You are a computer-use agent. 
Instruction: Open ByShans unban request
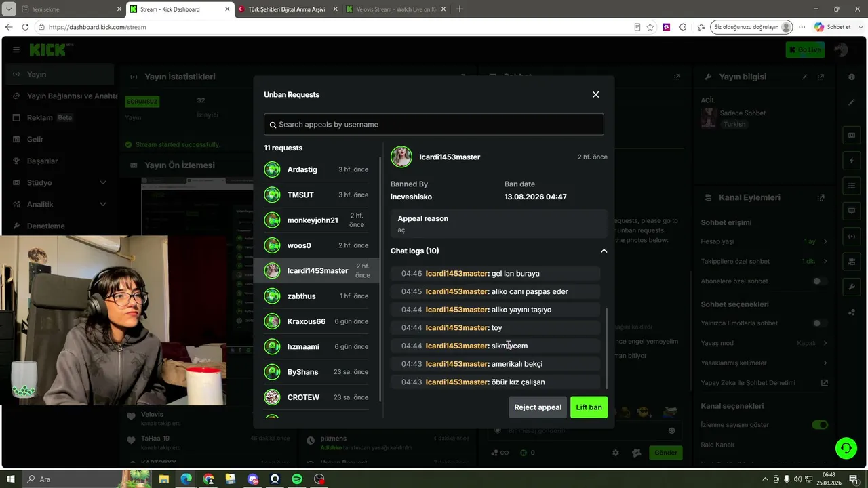click(317, 372)
